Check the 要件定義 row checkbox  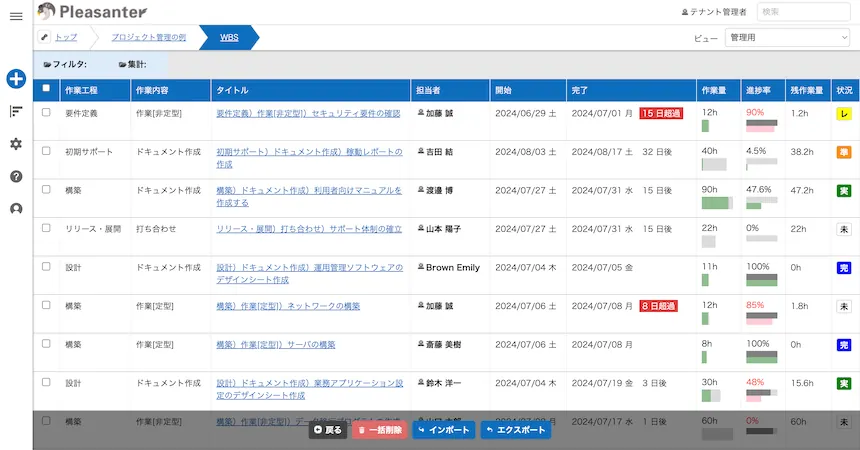pos(46,112)
